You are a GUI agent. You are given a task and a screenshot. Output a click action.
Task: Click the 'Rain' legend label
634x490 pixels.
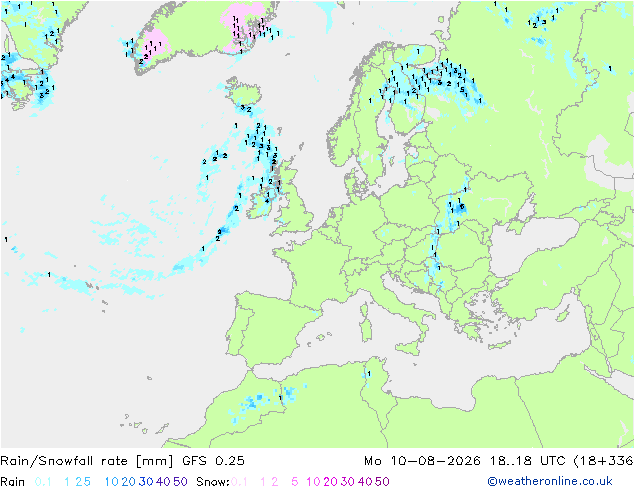coord(13,482)
